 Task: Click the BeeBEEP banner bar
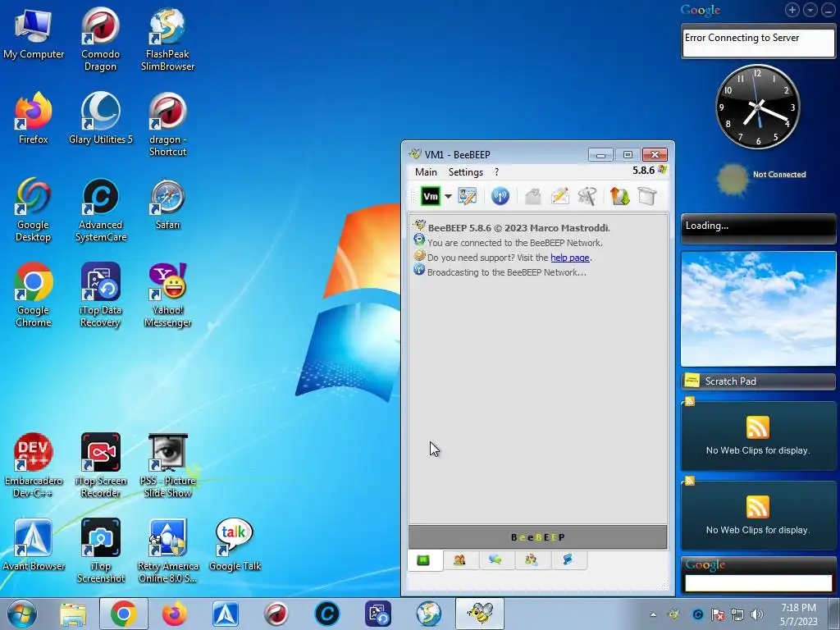click(538, 537)
